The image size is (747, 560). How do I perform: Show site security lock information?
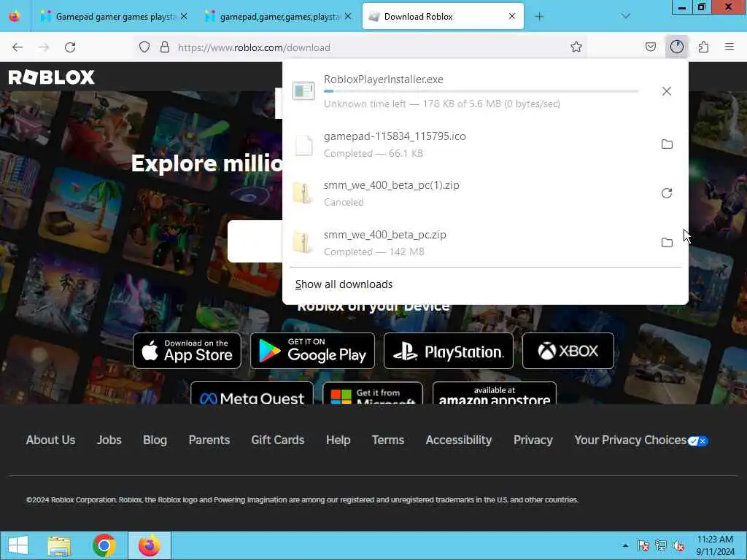point(164,47)
